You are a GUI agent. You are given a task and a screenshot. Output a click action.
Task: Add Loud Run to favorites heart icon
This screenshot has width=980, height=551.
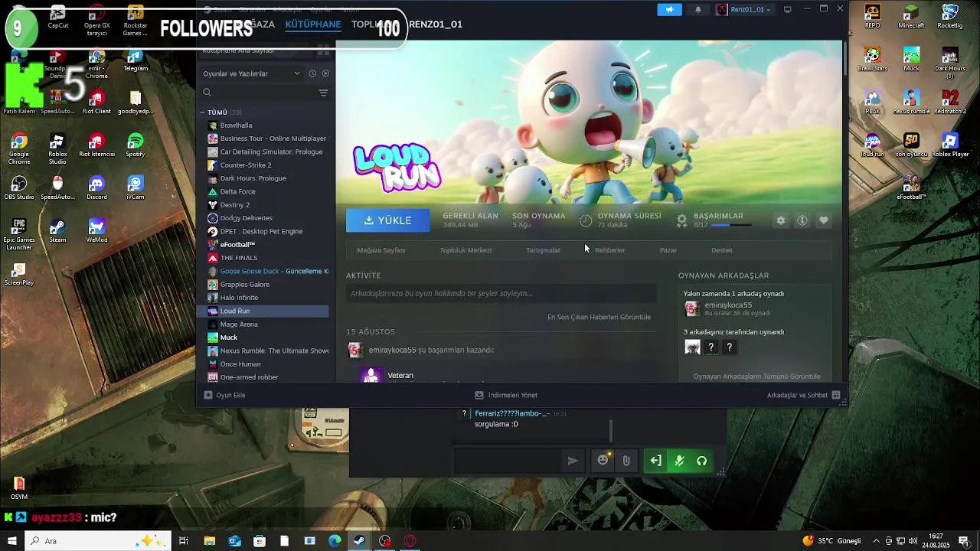[824, 220]
